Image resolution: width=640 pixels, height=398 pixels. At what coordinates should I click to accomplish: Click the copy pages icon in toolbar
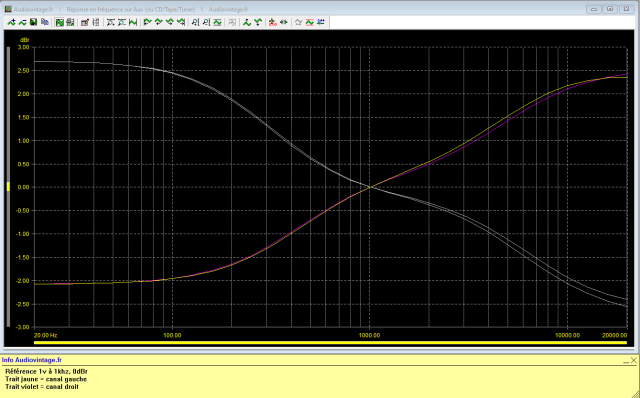coord(45,22)
